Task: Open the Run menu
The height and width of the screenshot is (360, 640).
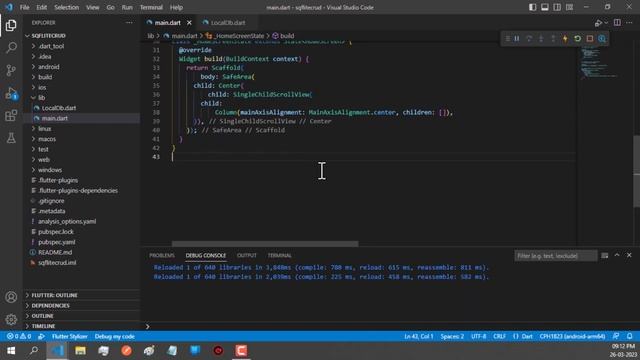Action: pos(127,7)
